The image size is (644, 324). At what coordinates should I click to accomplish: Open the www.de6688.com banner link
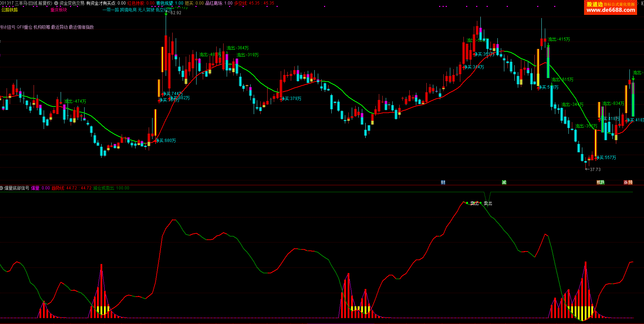click(x=611, y=10)
